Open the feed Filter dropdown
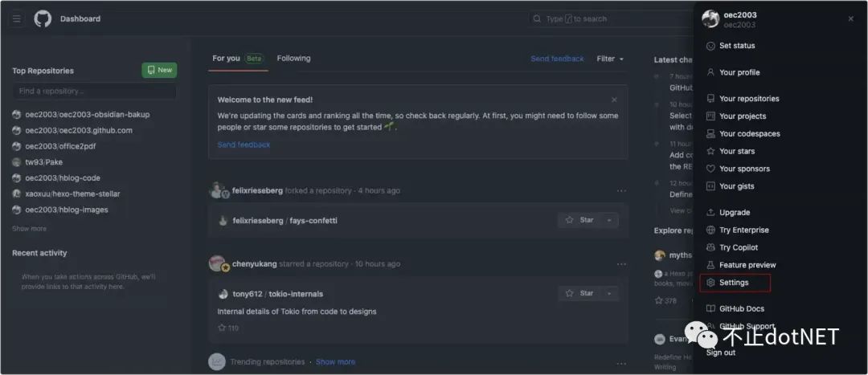Viewport: 868px width, 375px height. [610, 59]
